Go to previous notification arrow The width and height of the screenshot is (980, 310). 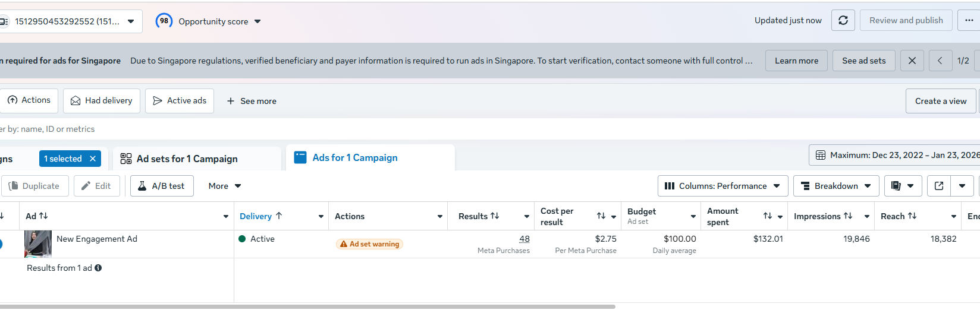tap(940, 61)
